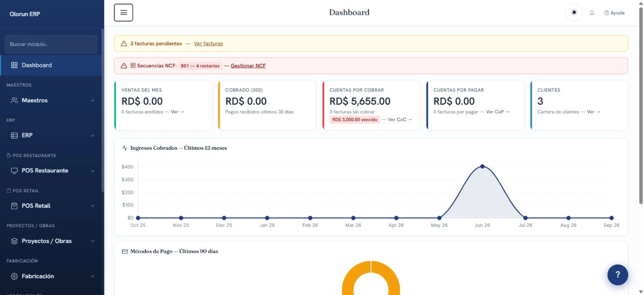644x295 pixels.
Task: Click the sidebar scrollbar thumb
Action: coord(103,110)
